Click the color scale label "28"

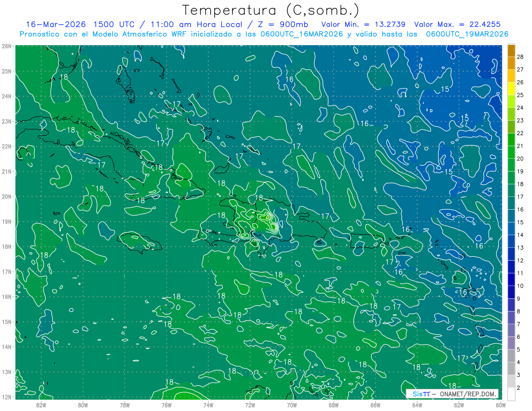tap(520, 57)
